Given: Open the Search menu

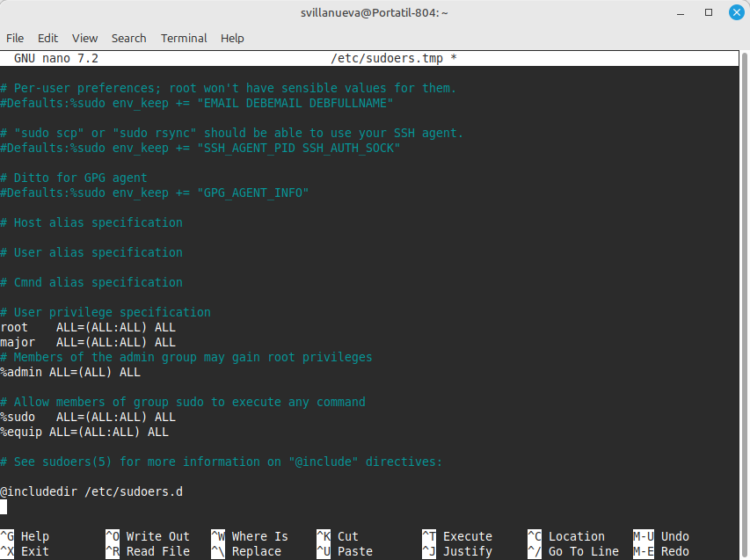Looking at the screenshot, I should pyautogui.click(x=128, y=38).
